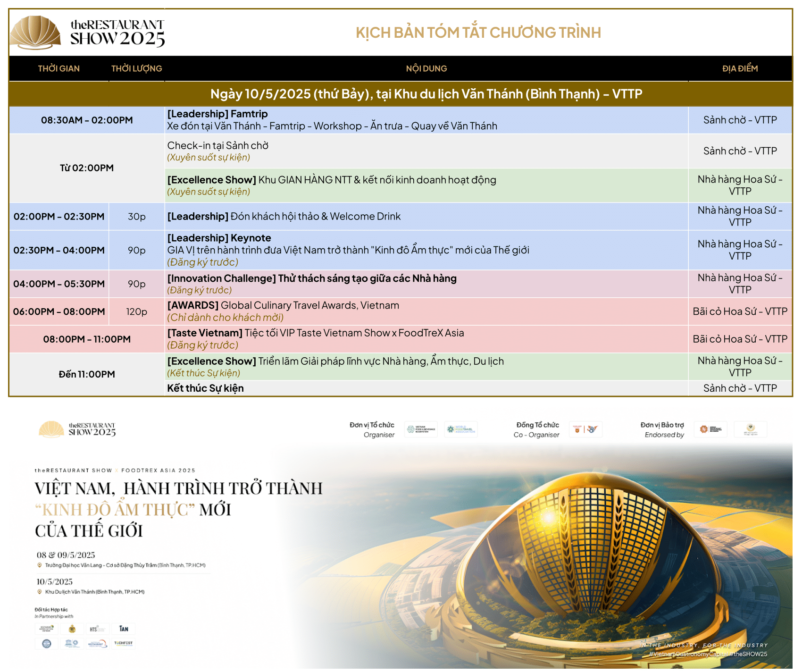The image size is (802, 672).
Task: Click the NỘI DUNG column header
Action: pyautogui.click(x=426, y=69)
